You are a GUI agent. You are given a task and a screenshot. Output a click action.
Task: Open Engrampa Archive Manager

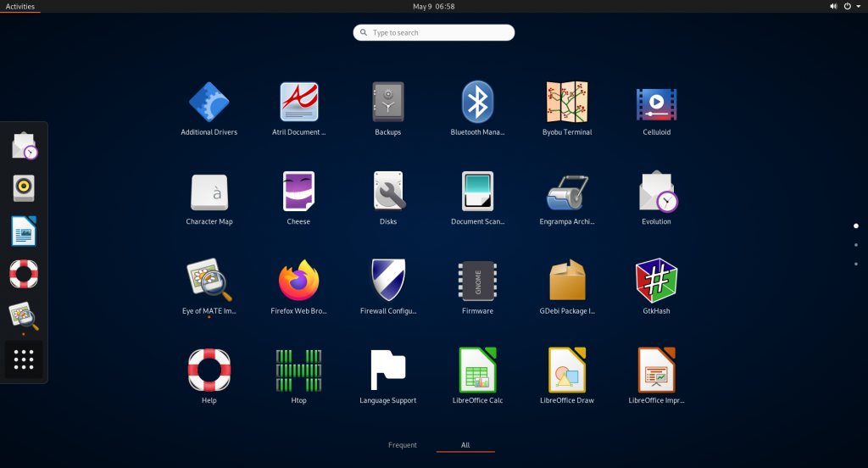click(567, 198)
